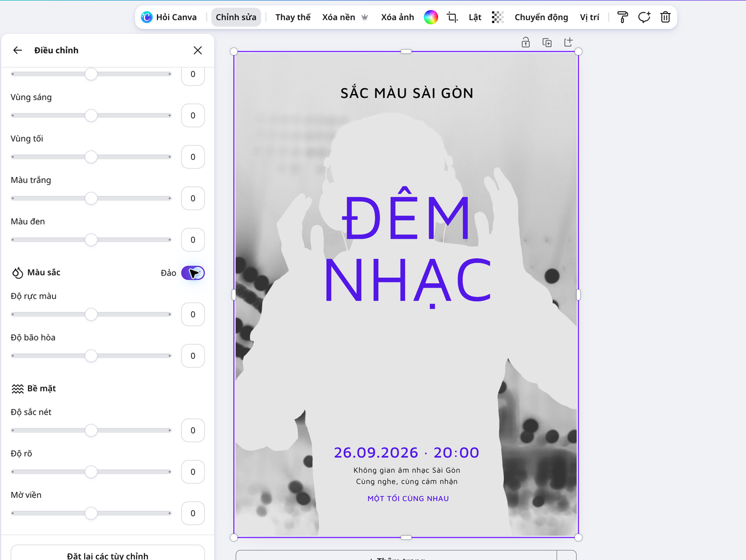Viewport: 746px width, 560px height.
Task: Open the transparency checkerboard icon
Action: [x=498, y=17]
